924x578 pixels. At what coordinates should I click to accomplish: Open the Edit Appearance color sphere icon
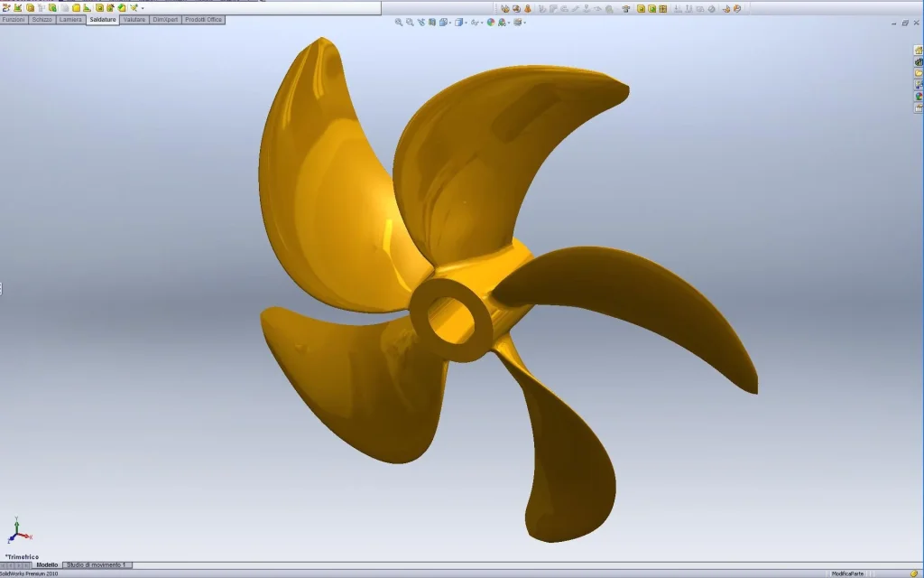point(491,22)
